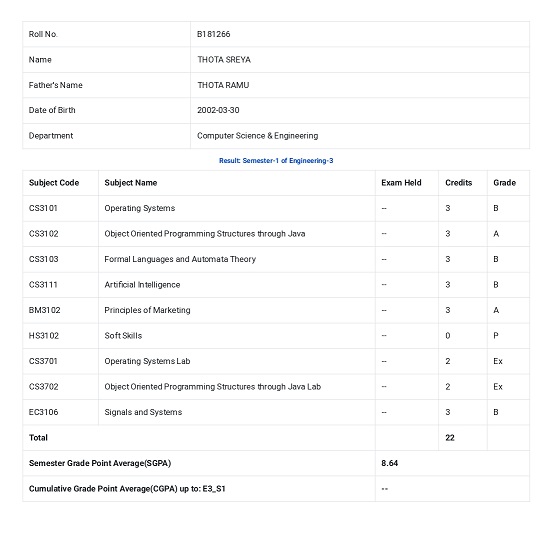Click the Subject Name column header
This screenshot has width=548, height=536.
pyautogui.click(x=131, y=183)
